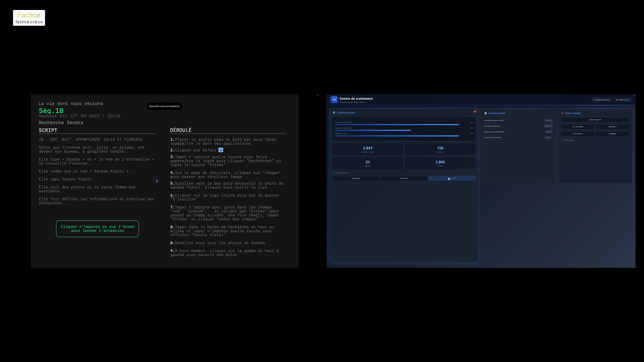This screenshot has width=644, height=362.
Task: Click the Factice logo
Action: tap(29, 18)
